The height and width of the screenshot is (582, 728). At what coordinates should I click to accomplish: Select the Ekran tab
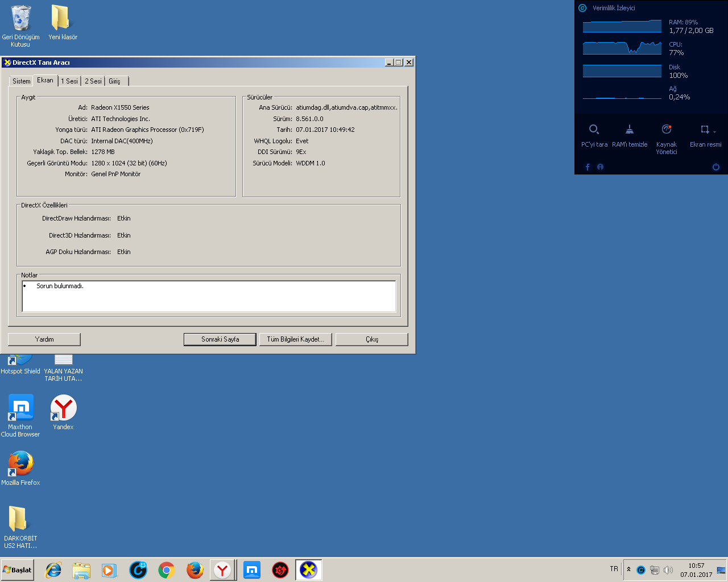[45, 80]
